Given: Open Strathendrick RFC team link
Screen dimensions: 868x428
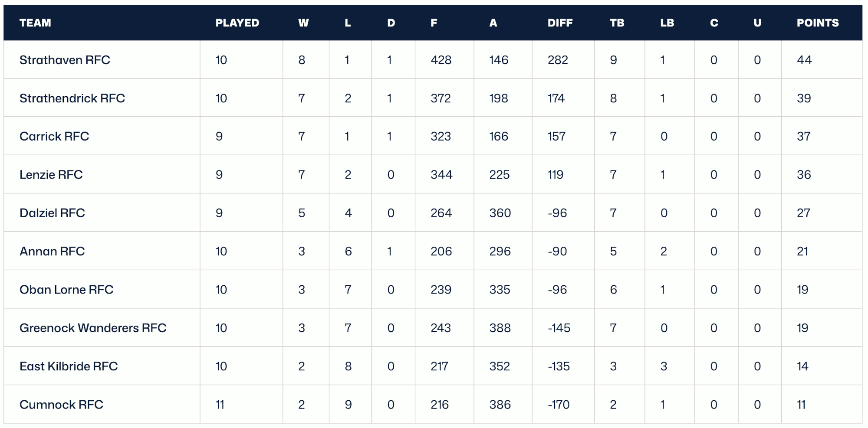Looking at the screenshot, I should point(72,98).
